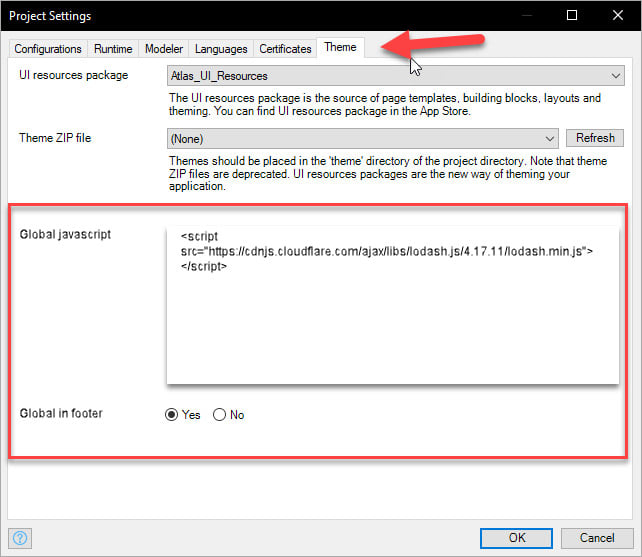Screen dimensions: 642x557
Task: Click the 'Theme ZIP file' label
Action: click(x=55, y=138)
